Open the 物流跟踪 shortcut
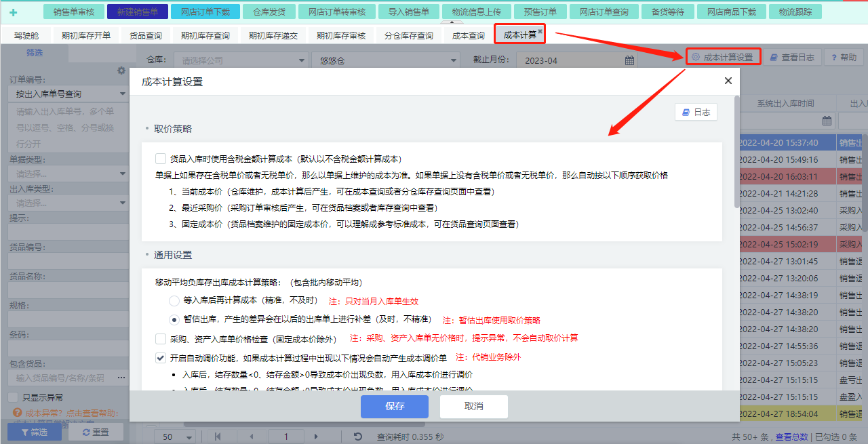The height and width of the screenshot is (444, 868). point(795,12)
